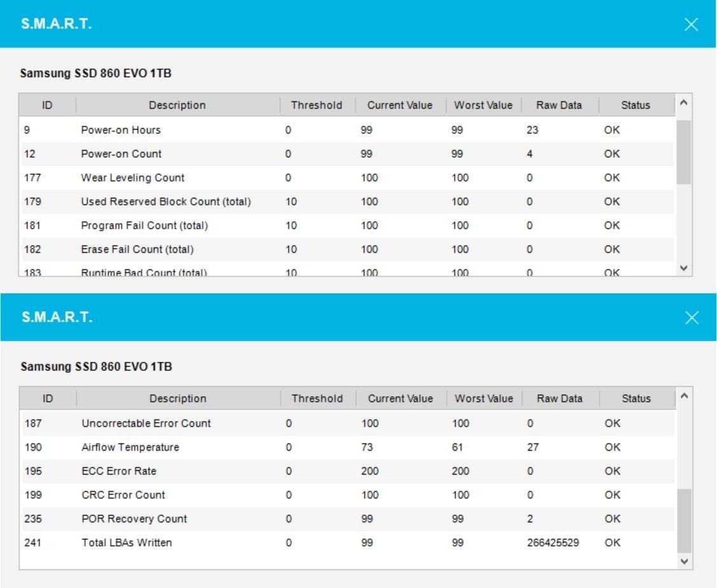
Task: Select the Power-on Hours row
Action: tap(347, 130)
